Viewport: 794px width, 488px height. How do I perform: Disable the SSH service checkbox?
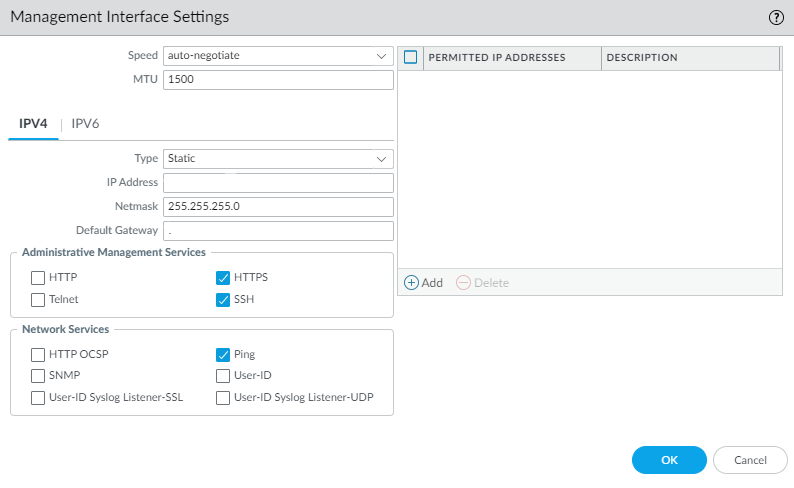[x=223, y=299]
